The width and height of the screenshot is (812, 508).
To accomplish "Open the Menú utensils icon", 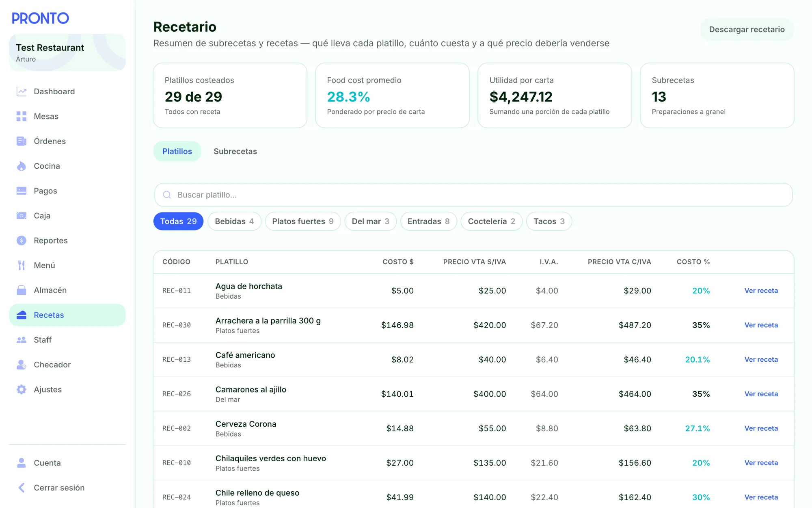I will click(22, 265).
